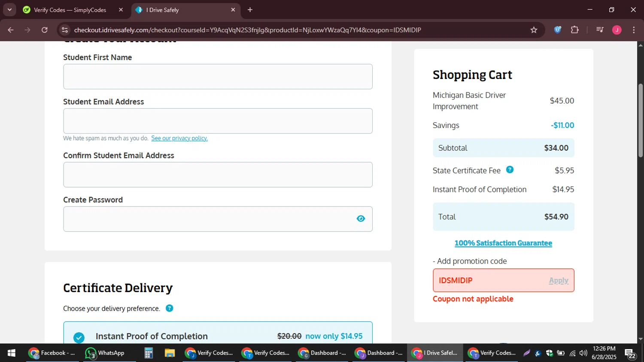Go back to the previous page
Image resolution: width=644 pixels, height=362 pixels.
(11, 30)
